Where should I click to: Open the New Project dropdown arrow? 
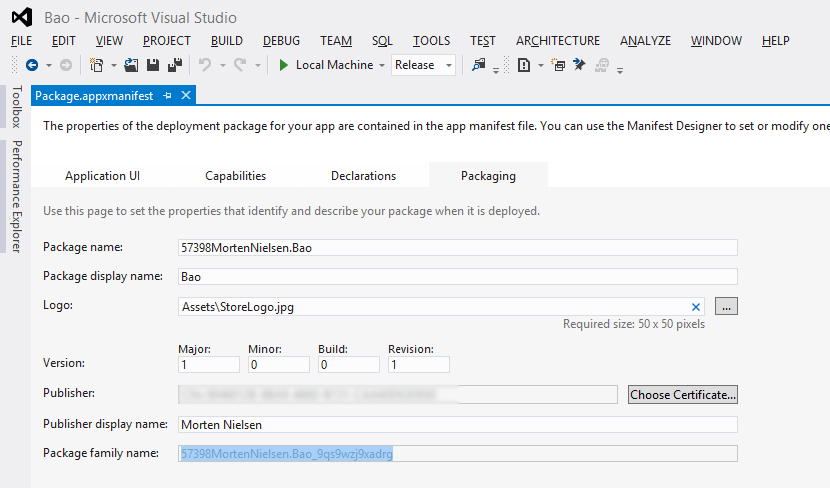coord(113,66)
